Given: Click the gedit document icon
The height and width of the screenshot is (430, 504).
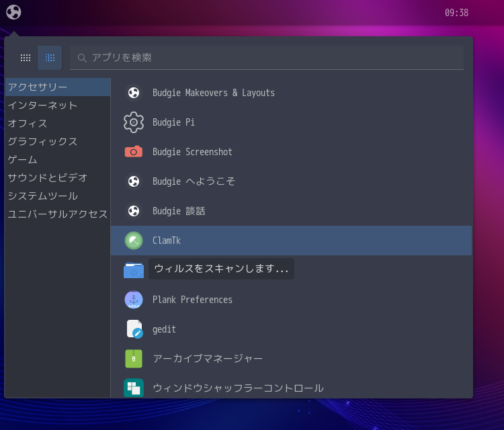Looking at the screenshot, I should coord(134,329).
